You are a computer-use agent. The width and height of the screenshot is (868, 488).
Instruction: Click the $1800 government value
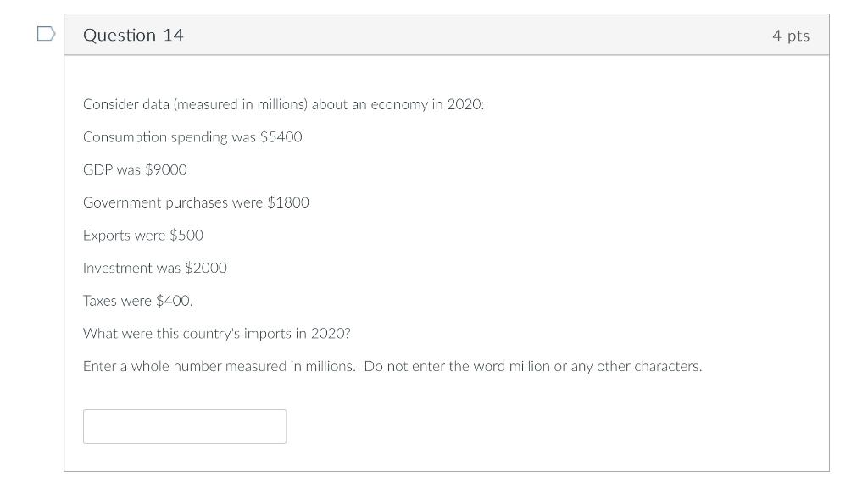tap(288, 202)
